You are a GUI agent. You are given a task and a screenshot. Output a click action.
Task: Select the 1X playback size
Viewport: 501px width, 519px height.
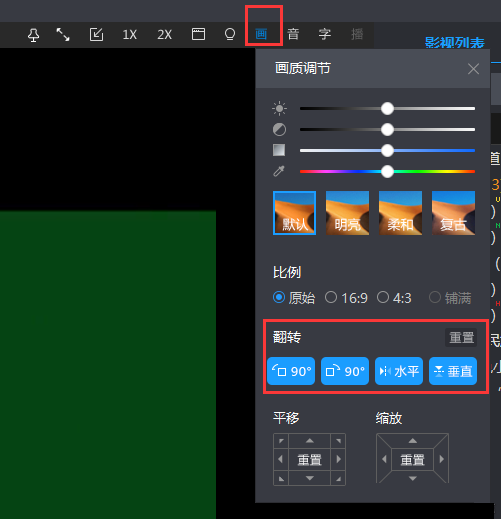(130, 34)
